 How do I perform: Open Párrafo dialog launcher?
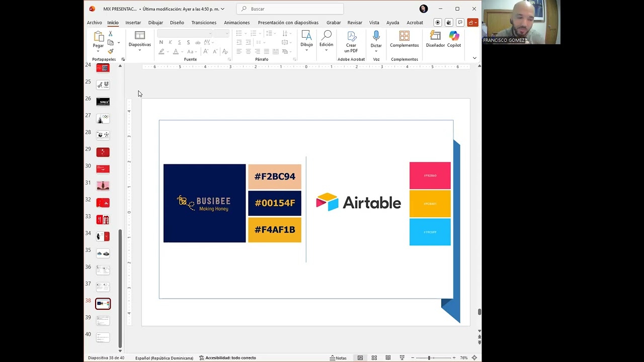point(294,59)
